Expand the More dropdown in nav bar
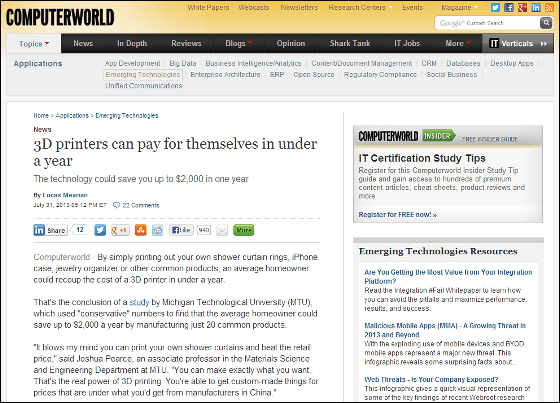 click(x=458, y=43)
